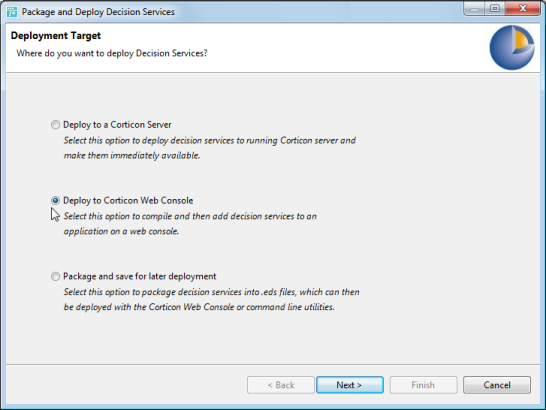This screenshot has width=546, height=410.
Task: Minimize the Package and Deploy dialog
Action: (474, 8)
